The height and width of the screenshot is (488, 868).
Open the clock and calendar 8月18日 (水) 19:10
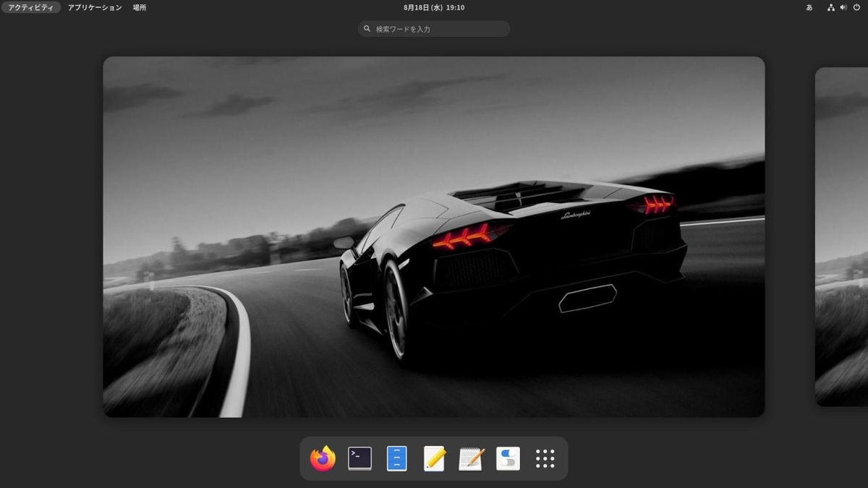pos(434,7)
